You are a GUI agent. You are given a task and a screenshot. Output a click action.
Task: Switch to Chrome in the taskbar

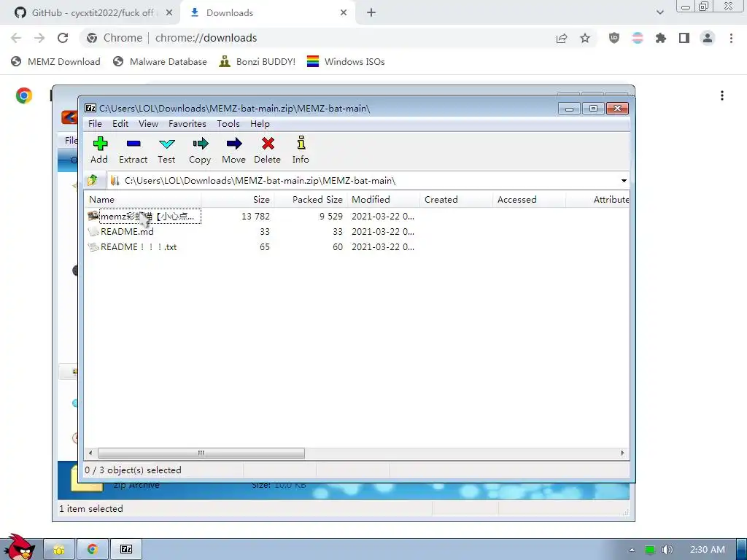tap(93, 550)
